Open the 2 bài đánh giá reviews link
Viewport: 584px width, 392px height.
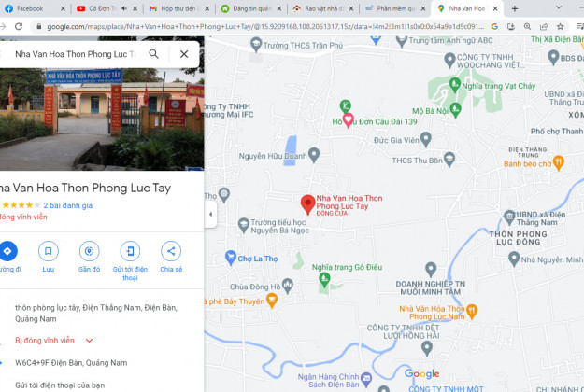68,205
